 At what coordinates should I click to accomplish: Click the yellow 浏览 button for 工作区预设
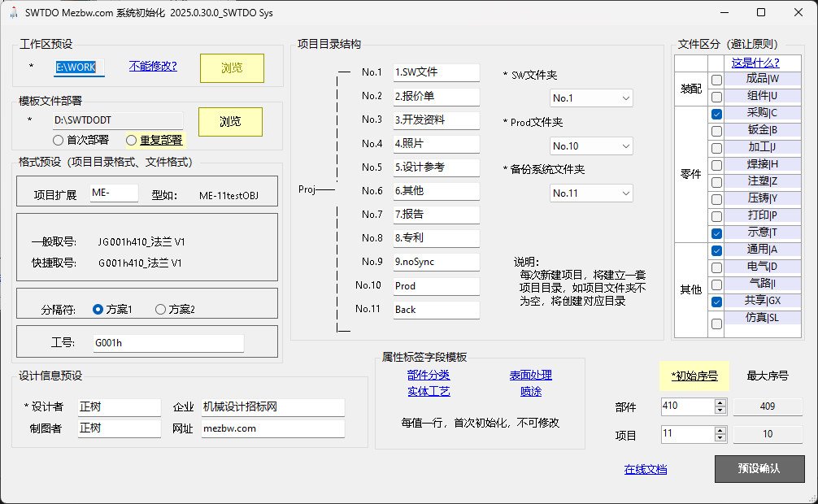click(x=232, y=67)
